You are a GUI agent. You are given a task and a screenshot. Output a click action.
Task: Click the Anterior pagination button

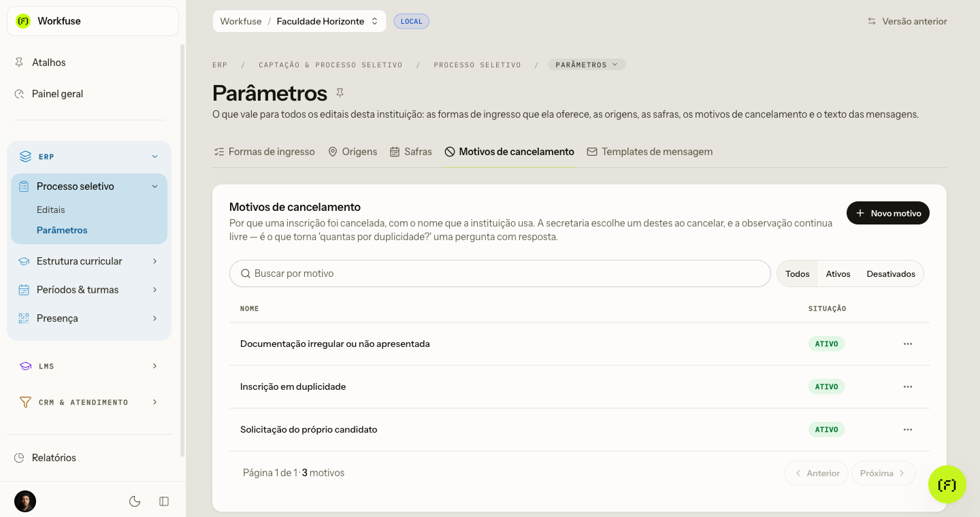(x=817, y=473)
